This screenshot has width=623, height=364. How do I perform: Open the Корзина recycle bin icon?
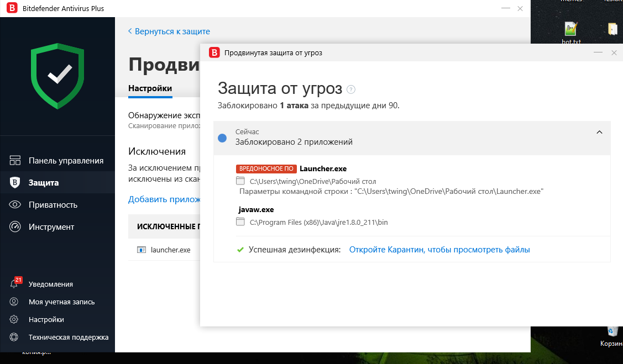coord(612,331)
